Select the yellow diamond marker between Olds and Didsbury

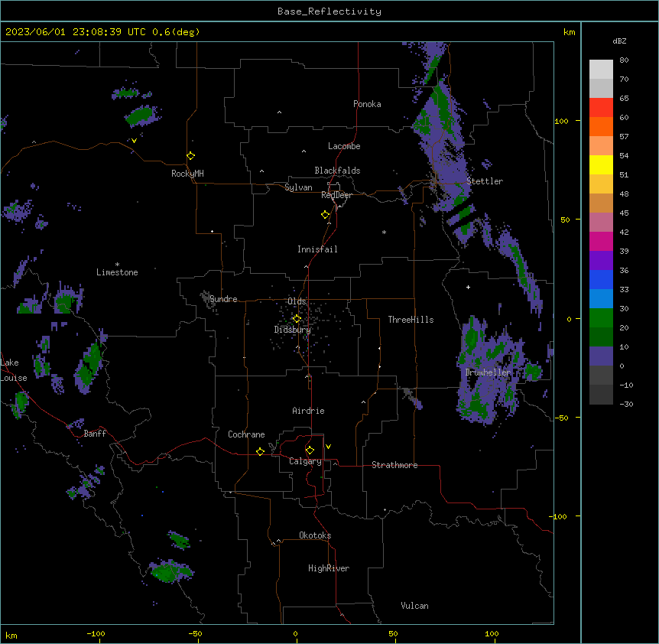tap(297, 318)
